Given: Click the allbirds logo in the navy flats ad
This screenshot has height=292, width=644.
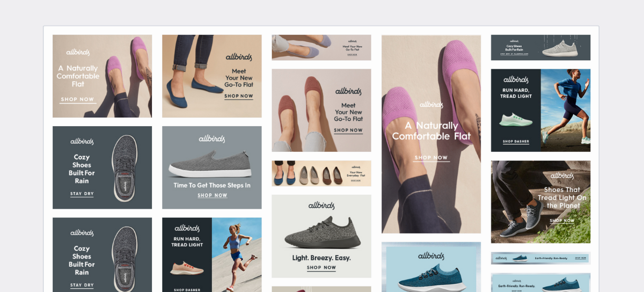Looking at the screenshot, I should 239,56.
